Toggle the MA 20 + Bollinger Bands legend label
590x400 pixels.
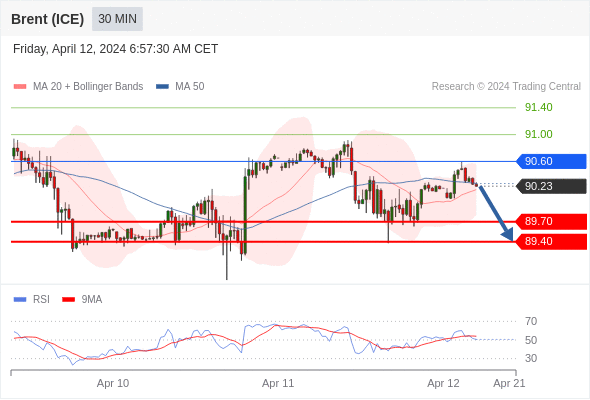point(88,87)
